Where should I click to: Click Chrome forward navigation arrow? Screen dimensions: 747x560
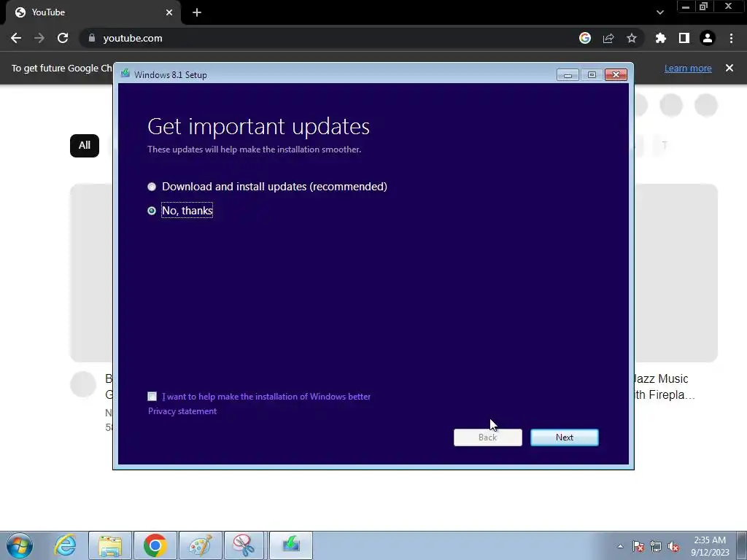pos(39,38)
